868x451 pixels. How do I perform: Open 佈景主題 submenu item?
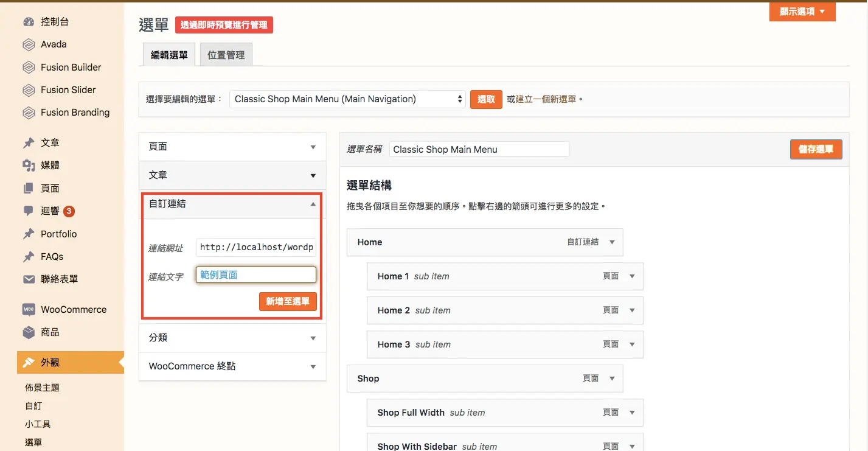(x=43, y=388)
